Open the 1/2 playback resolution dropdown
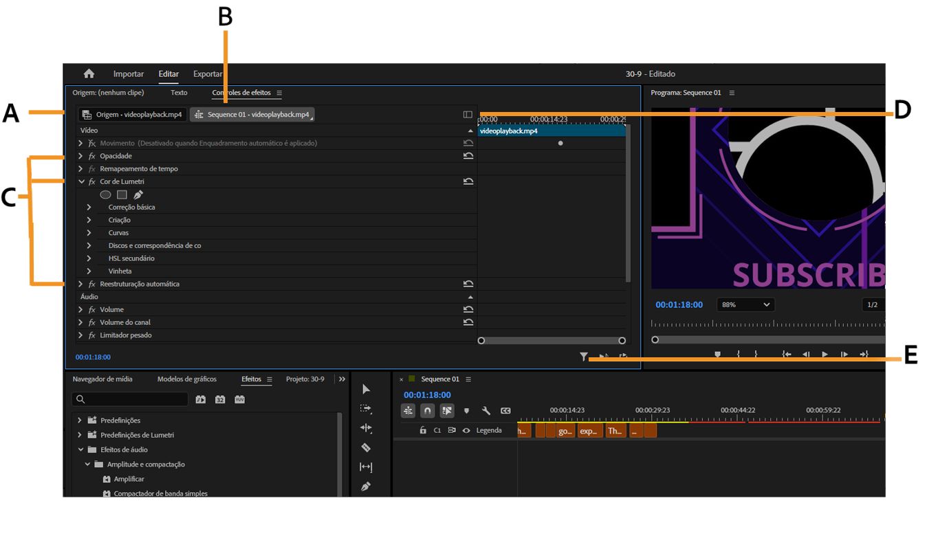 tap(873, 304)
